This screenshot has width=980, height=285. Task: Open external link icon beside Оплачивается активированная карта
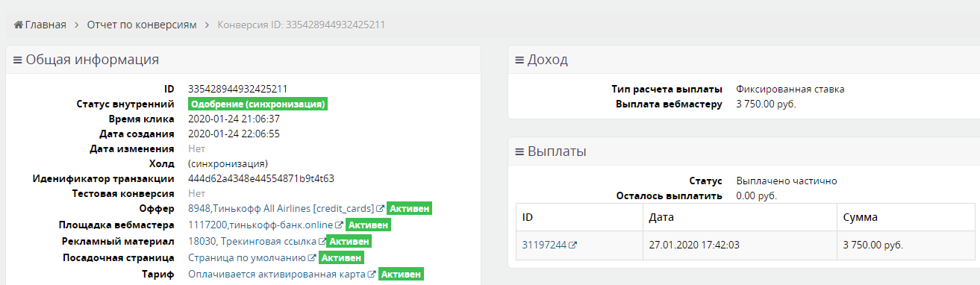pos(372,275)
